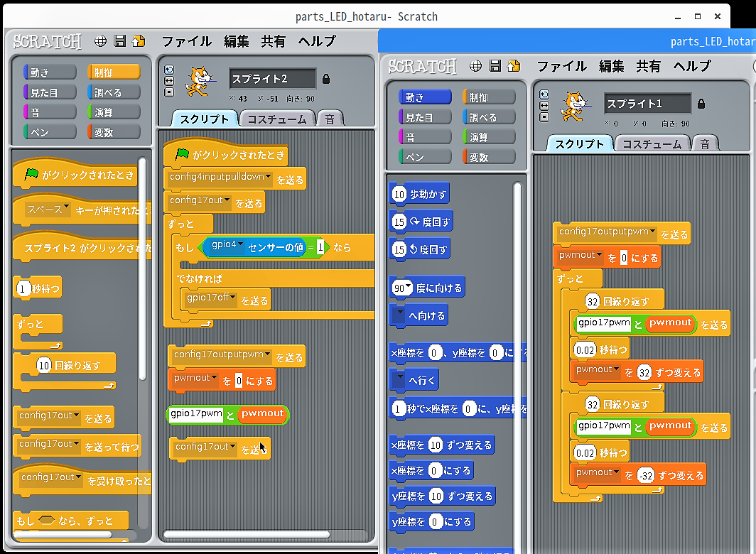Select left-right flip rotation style for スプライト1
The image size is (756, 554).
pyautogui.click(x=544, y=106)
